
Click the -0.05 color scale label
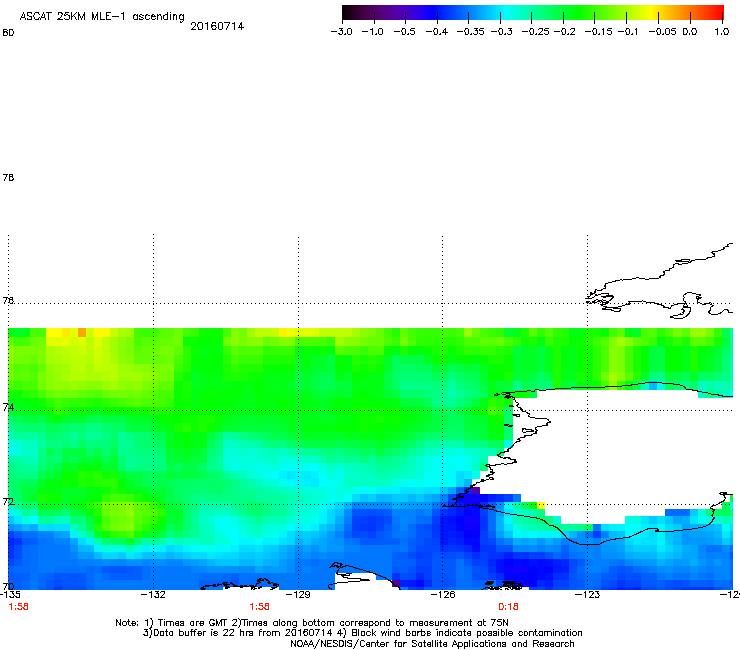662,32
